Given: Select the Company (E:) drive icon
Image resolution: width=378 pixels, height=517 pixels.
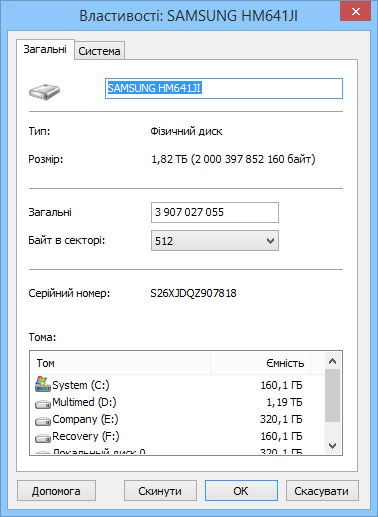Looking at the screenshot, I should [x=43, y=421].
